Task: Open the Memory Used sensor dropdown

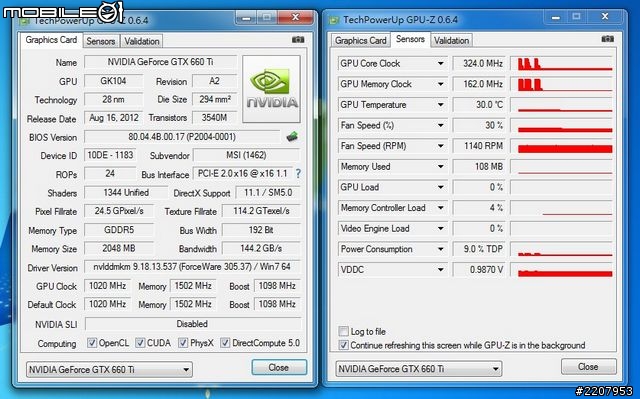Action: click(440, 166)
